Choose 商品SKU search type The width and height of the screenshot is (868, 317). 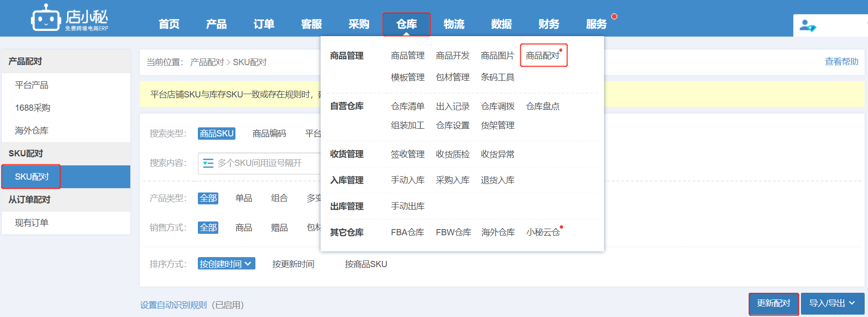click(216, 134)
